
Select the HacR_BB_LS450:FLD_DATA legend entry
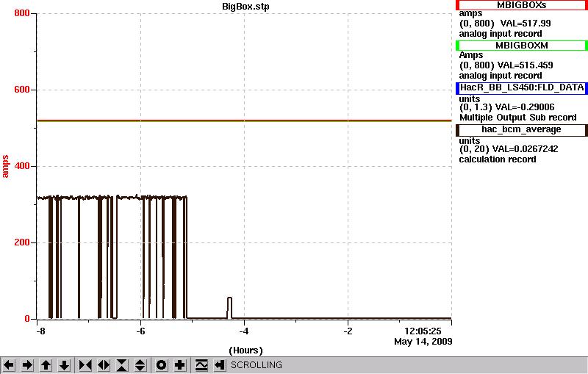point(522,87)
